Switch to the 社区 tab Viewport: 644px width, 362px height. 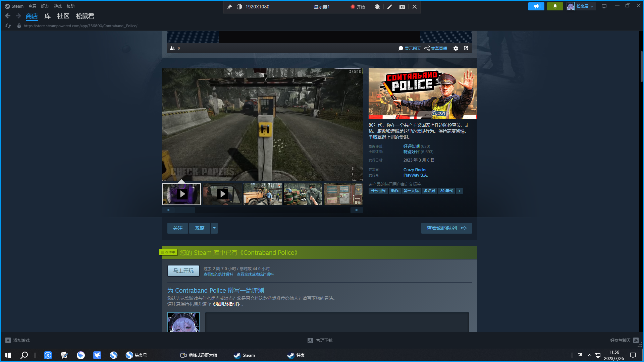[63, 16]
